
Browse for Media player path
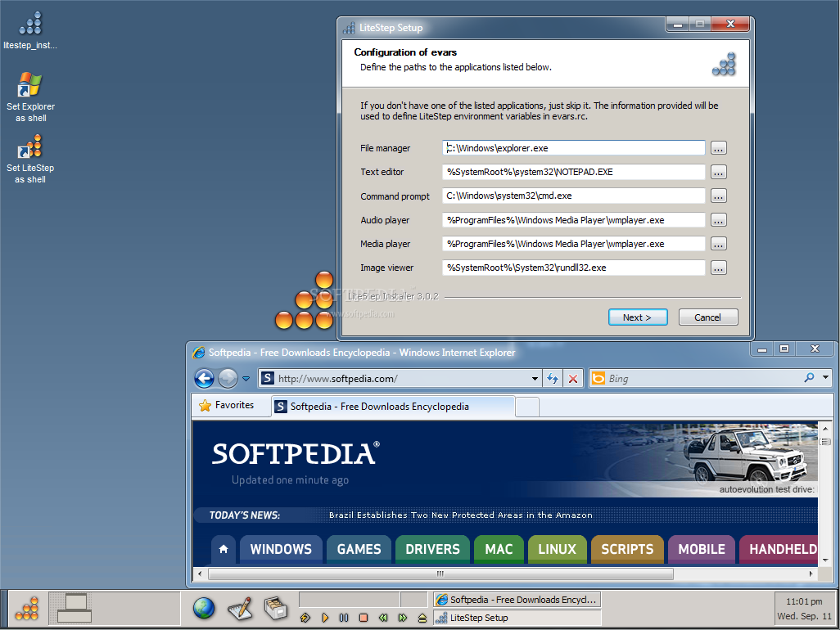point(718,244)
